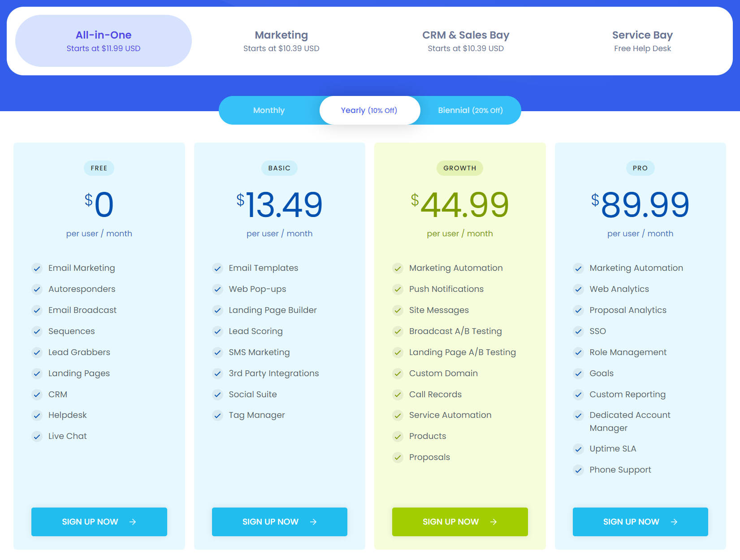This screenshot has height=560, width=740.
Task: Click green checkmark beside Push Notifications
Action: 398,290
